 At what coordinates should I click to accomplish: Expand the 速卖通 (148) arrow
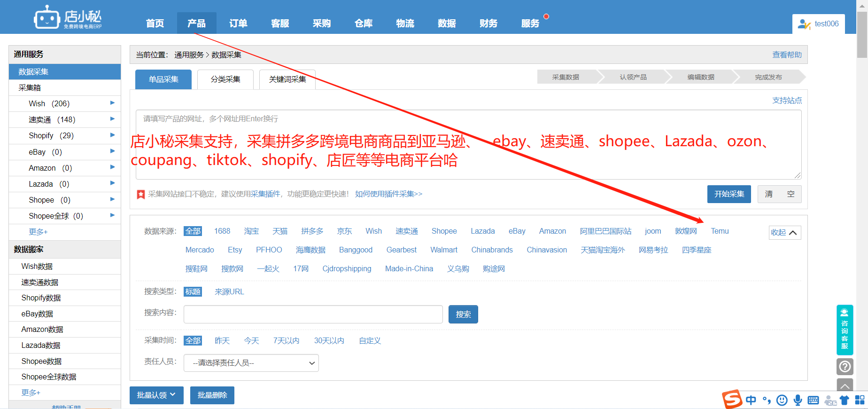(112, 119)
